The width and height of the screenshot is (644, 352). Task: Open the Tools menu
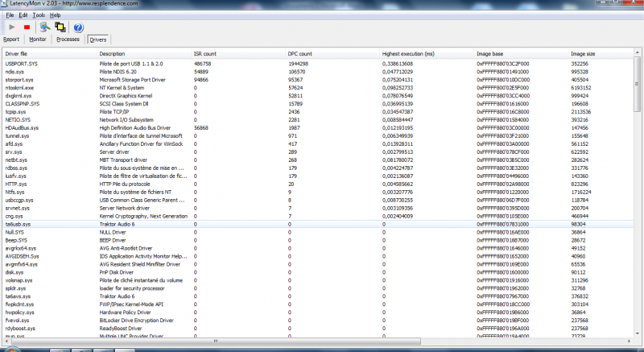[39, 15]
